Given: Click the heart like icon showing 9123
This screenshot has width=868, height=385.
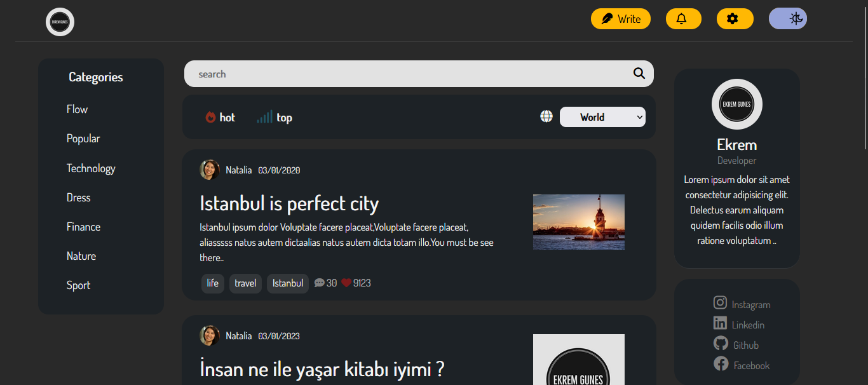Looking at the screenshot, I should coord(346,283).
